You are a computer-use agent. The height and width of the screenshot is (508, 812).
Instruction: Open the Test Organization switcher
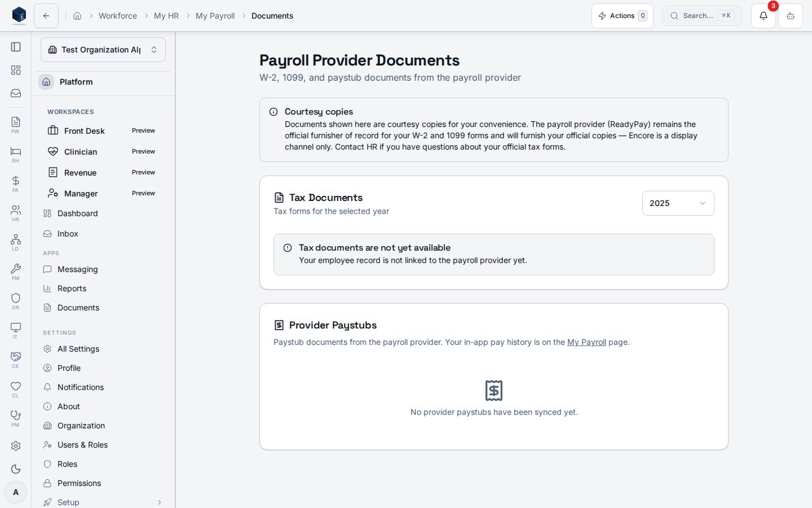103,50
